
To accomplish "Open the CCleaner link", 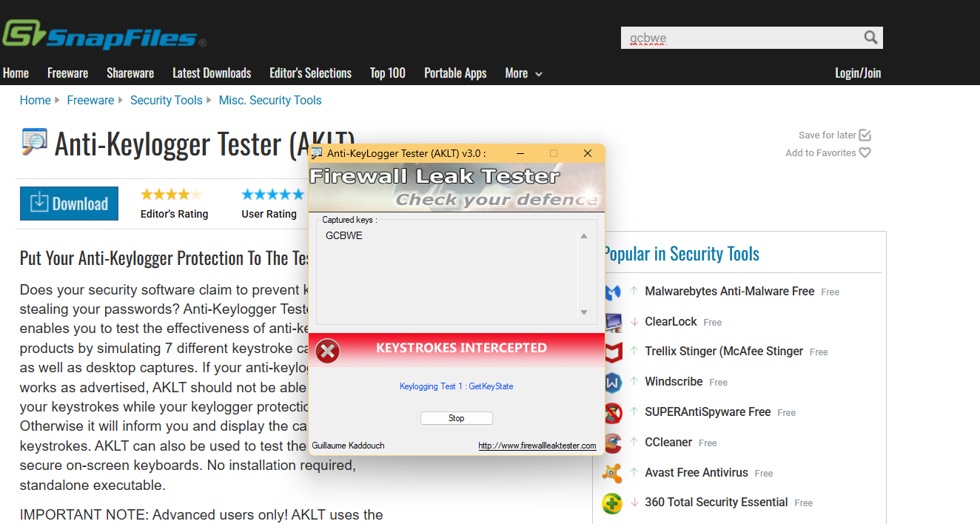I will pyautogui.click(x=668, y=442).
